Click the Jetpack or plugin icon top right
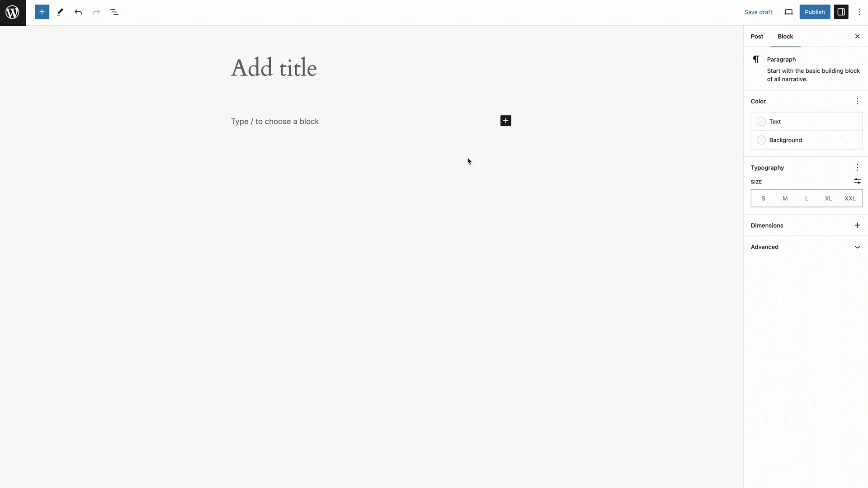The height and width of the screenshot is (488, 868). tap(841, 12)
